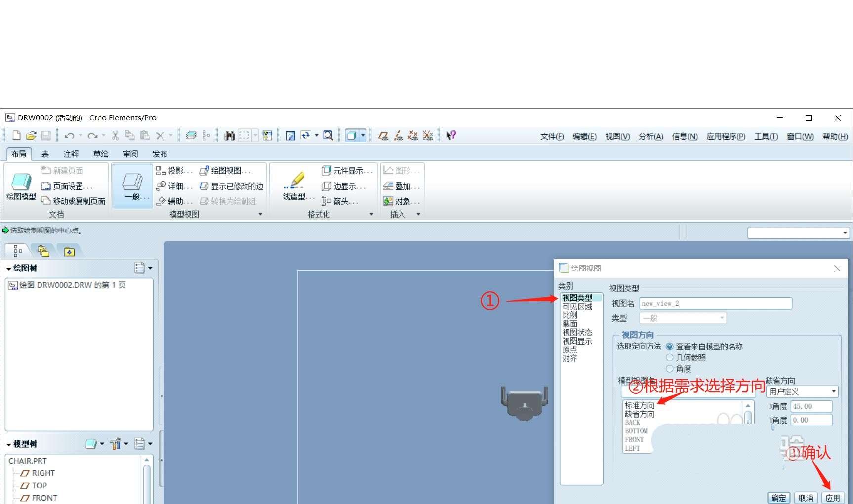Viewport: 853px width, 504px height.
Task: Click 绘图模型 drawing model button
Action: click(x=21, y=187)
